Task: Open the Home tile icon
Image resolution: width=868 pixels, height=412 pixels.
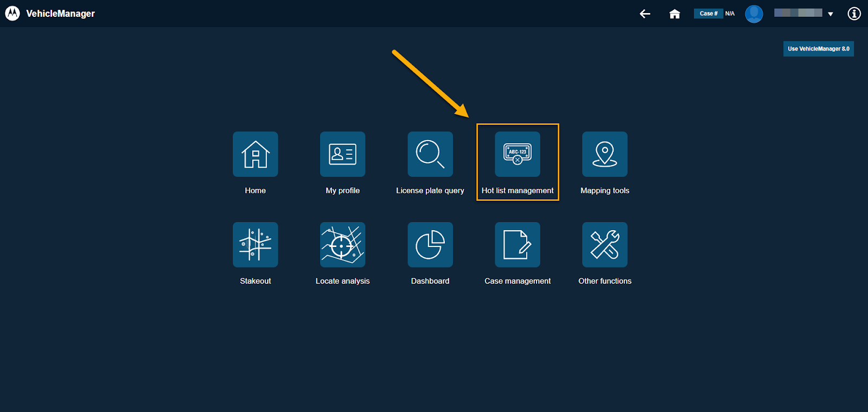Action: click(x=256, y=154)
